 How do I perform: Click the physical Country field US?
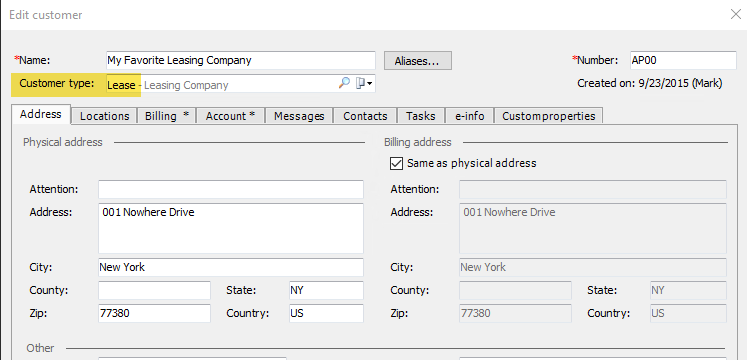click(x=326, y=313)
